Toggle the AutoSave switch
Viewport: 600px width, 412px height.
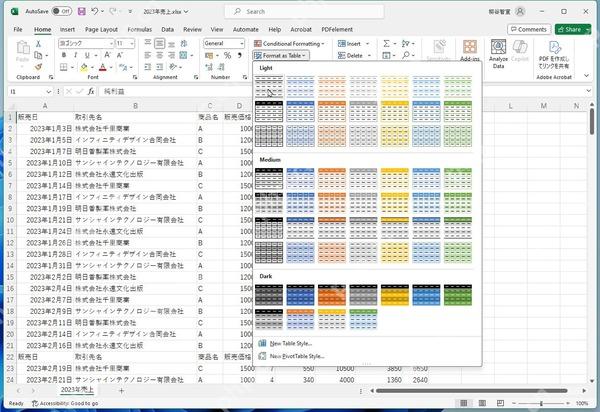(x=62, y=11)
